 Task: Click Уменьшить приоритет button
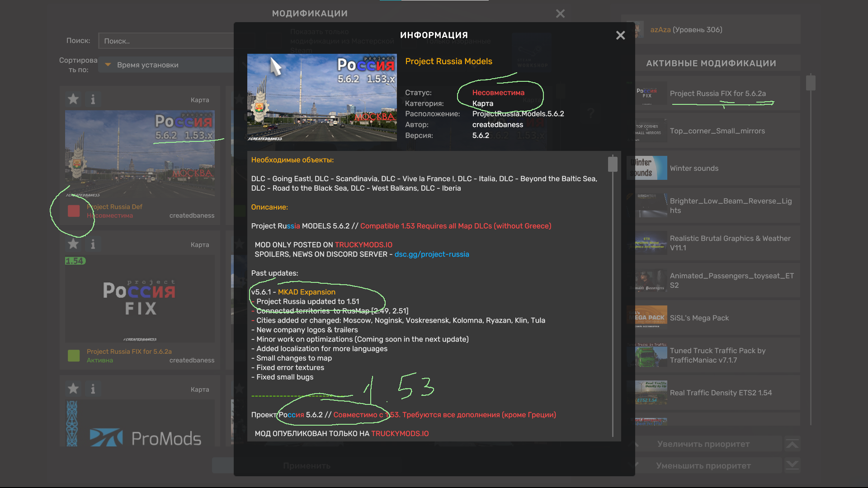703,466
